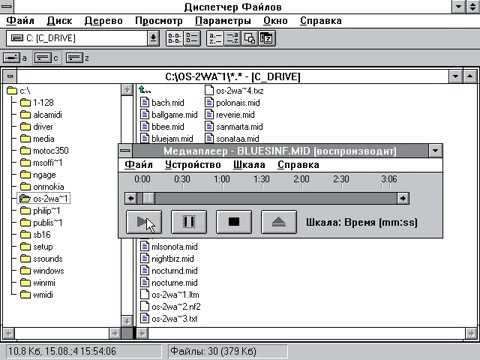Click the first view-mode toolbar icon
This screenshot has width=480, height=360.
pos(174,38)
